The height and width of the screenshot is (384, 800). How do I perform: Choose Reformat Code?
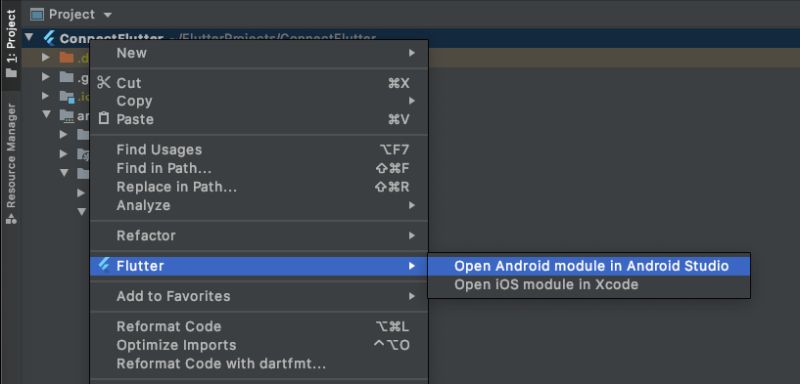[x=259, y=327]
